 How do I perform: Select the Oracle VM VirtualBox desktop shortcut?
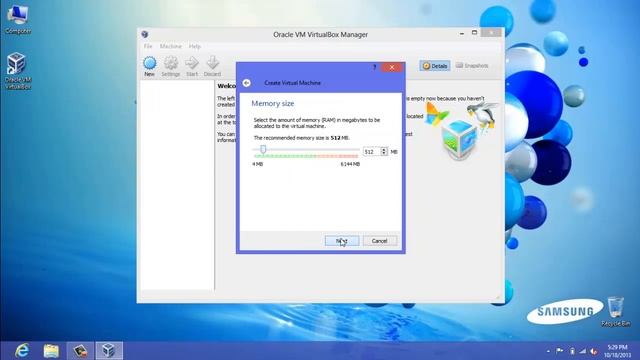click(x=18, y=71)
